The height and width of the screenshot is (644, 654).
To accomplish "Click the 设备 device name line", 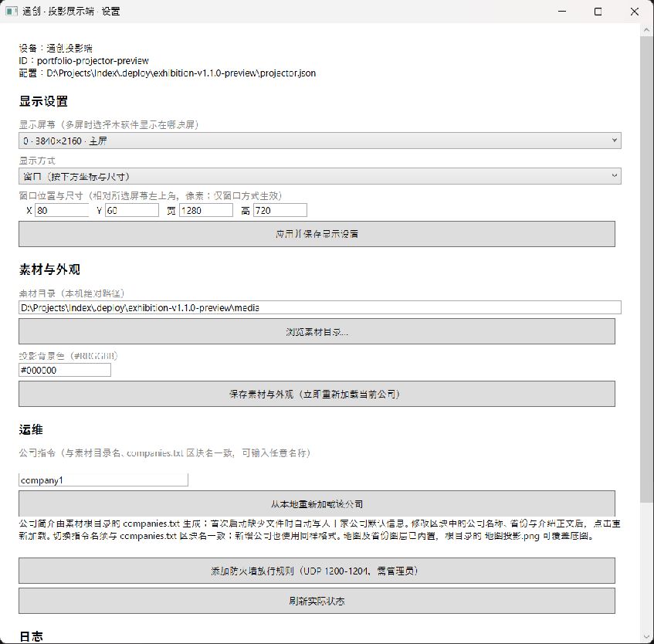I will [x=56, y=48].
